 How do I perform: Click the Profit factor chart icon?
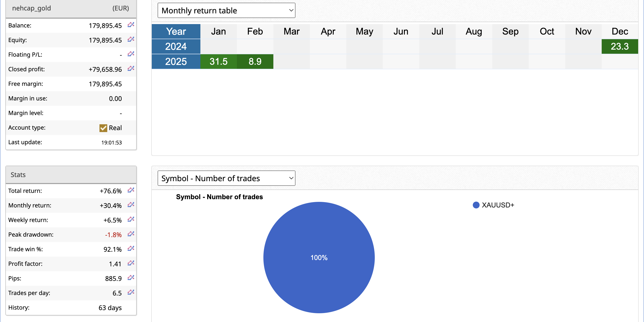[x=131, y=263]
